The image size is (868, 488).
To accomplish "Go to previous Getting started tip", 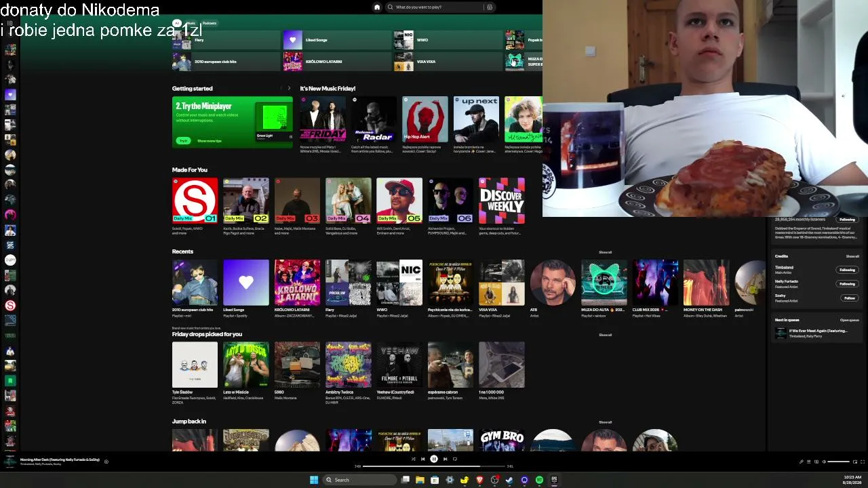I will [x=281, y=88].
